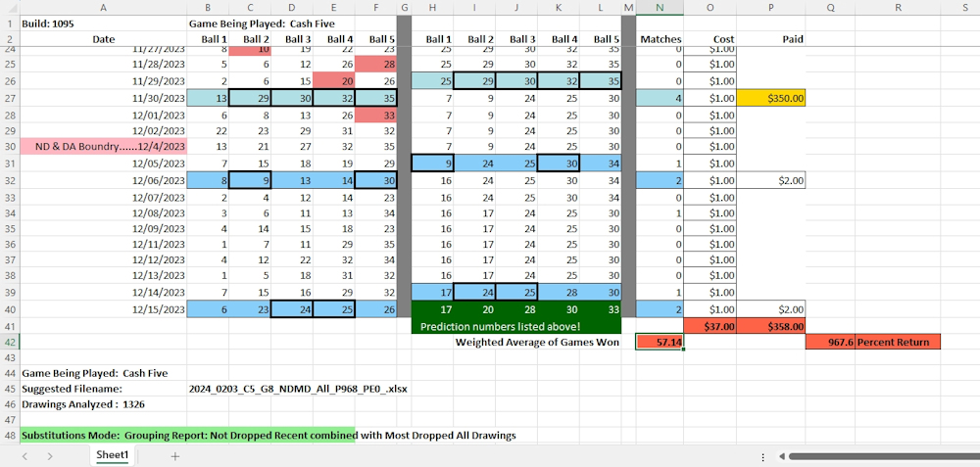
Task: Select column A header
Action: point(103,8)
